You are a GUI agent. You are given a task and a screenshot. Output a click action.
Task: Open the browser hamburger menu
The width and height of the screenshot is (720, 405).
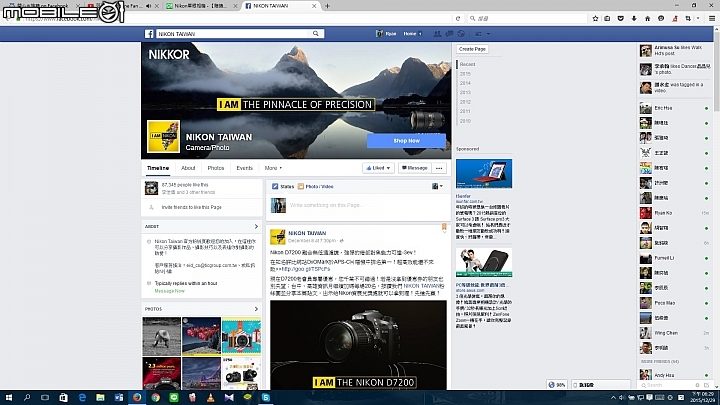[x=712, y=18]
